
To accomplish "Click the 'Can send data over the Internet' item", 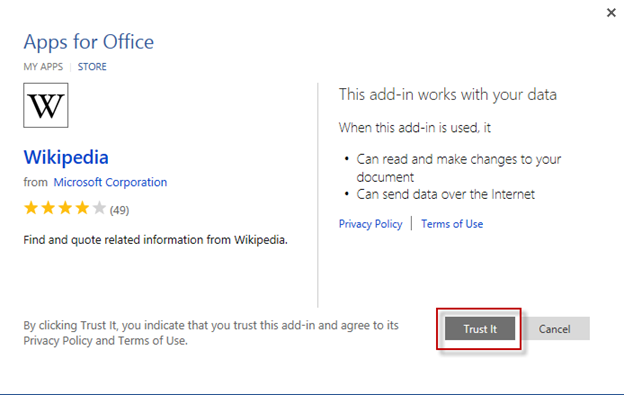I will (445, 194).
